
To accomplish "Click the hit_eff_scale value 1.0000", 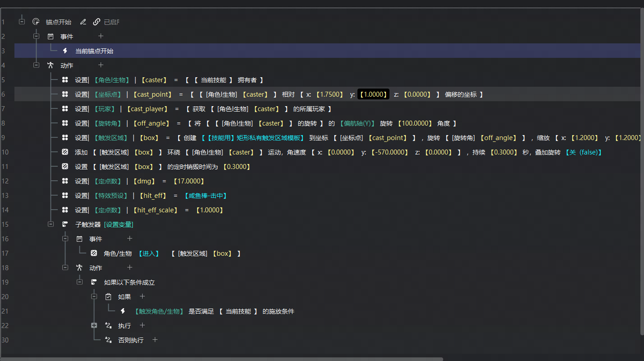I will (x=210, y=210).
